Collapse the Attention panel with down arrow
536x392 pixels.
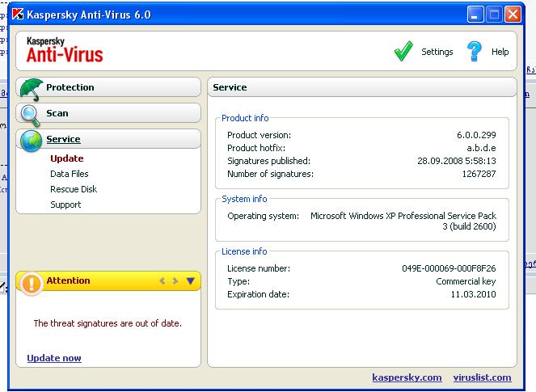tap(191, 281)
